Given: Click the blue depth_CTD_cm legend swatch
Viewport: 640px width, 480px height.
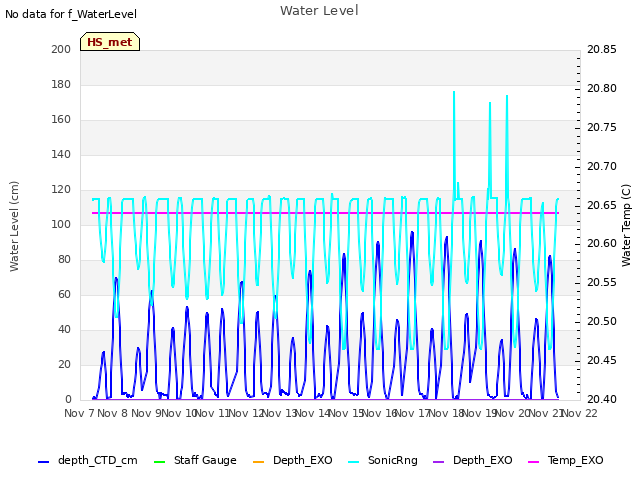Looking at the screenshot, I should point(43,462).
